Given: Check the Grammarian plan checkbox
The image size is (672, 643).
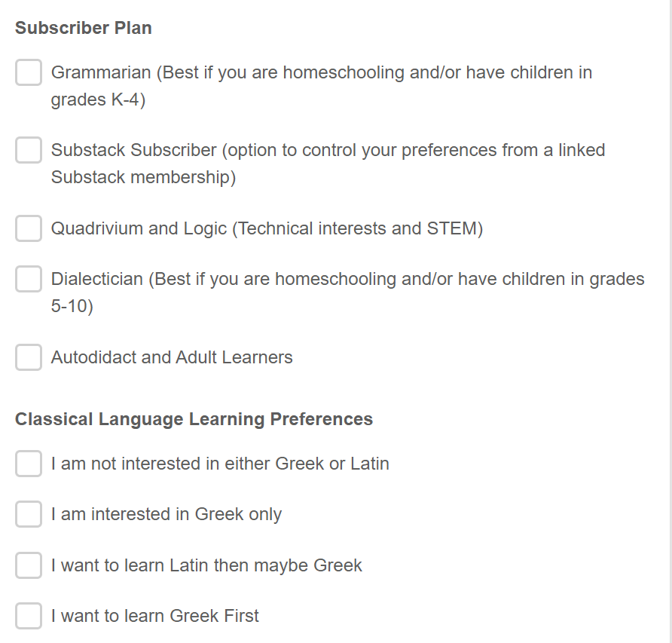Looking at the screenshot, I should (29, 73).
